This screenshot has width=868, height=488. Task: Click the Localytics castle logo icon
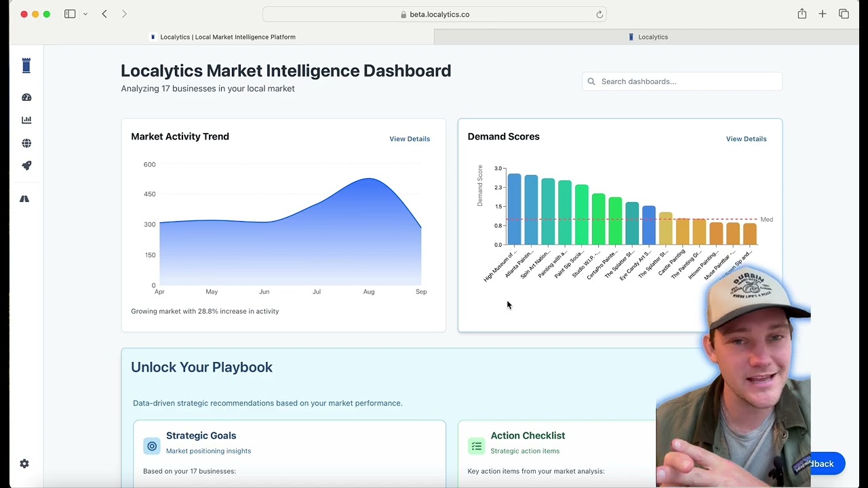(x=26, y=66)
